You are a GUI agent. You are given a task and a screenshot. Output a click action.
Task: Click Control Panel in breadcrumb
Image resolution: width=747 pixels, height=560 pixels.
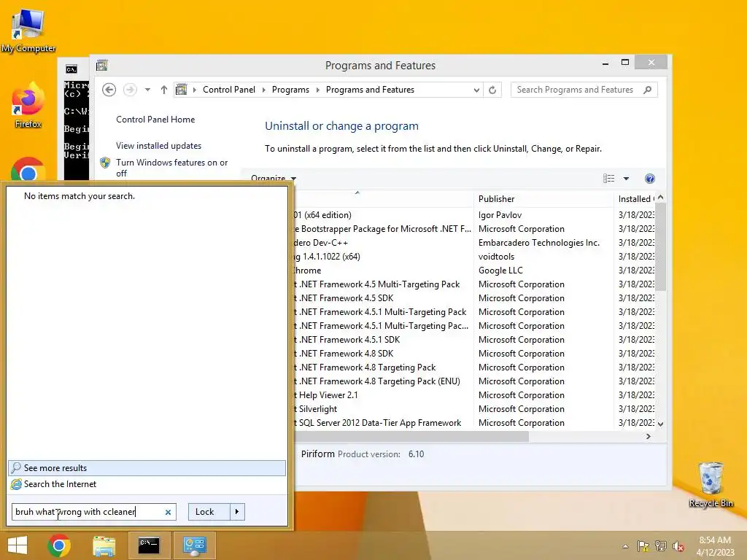(229, 90)
